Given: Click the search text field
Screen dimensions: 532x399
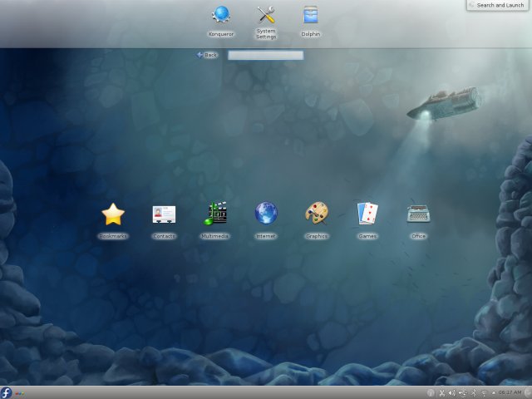Looking at the screenshot, I should pos(265,56).
